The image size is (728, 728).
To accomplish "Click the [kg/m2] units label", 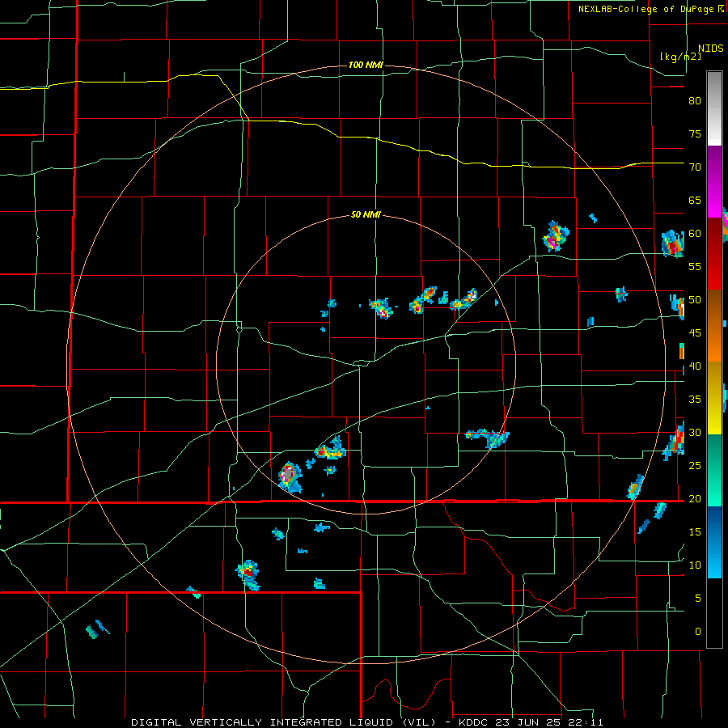I will (680, 57).
